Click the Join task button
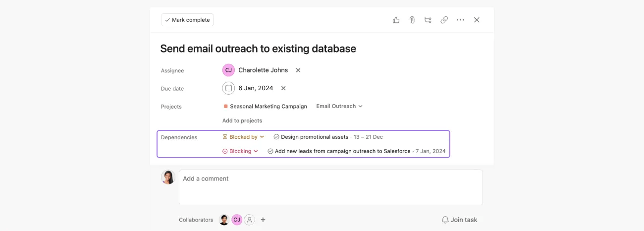 [459, 220]
